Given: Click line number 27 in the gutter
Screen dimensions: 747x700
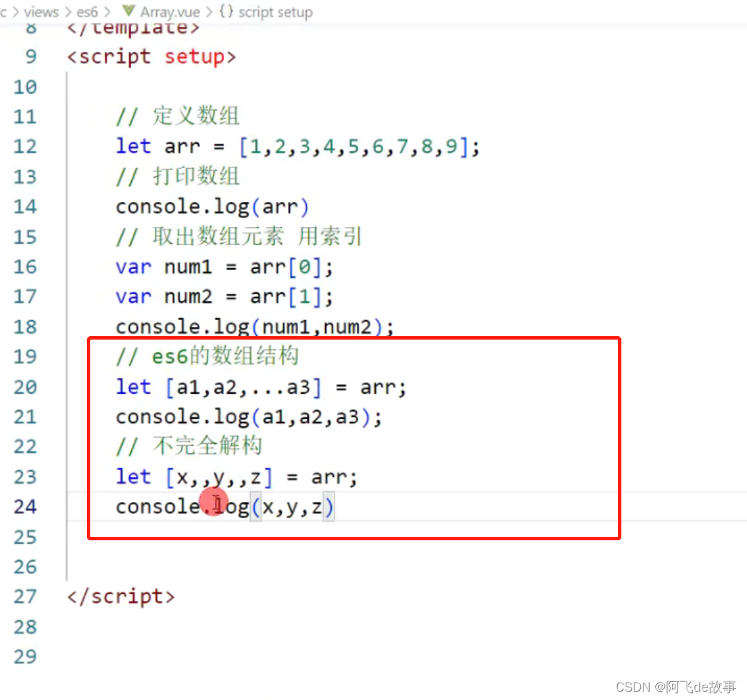Looking at the screenshot, I should pos(25,597).
